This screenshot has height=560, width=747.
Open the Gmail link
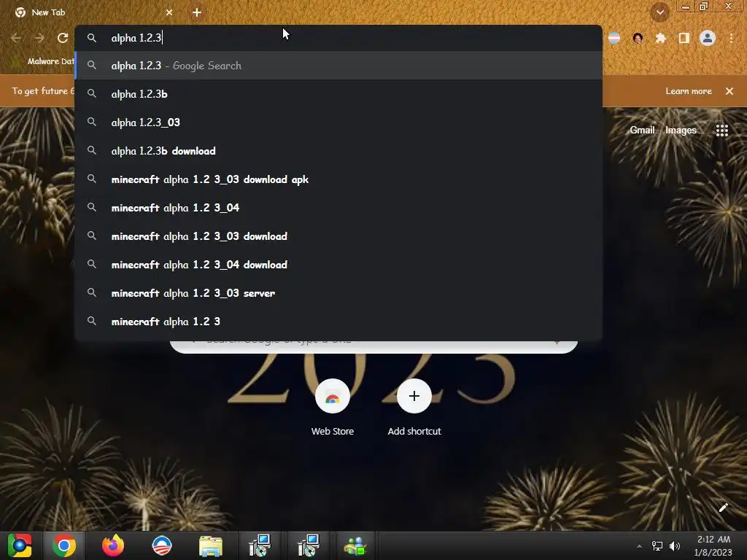coord(642,130)
